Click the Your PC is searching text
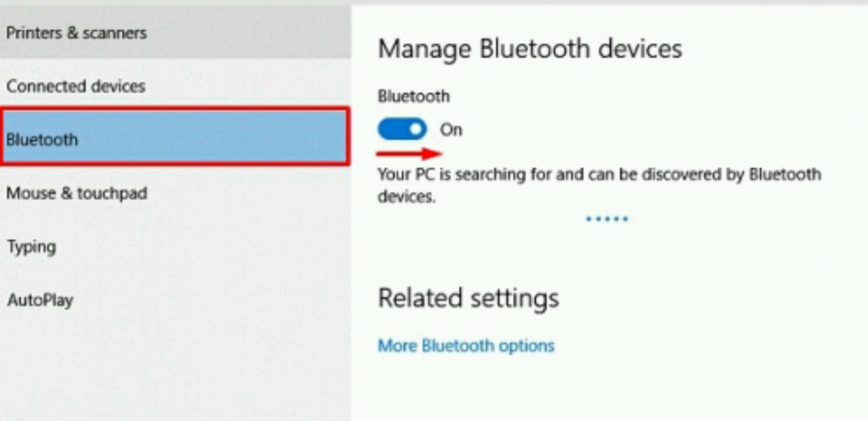 (599, 185)
